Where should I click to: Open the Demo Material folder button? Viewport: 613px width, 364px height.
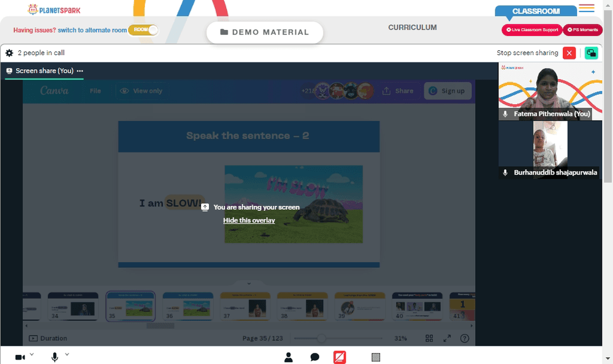[265, 32]
